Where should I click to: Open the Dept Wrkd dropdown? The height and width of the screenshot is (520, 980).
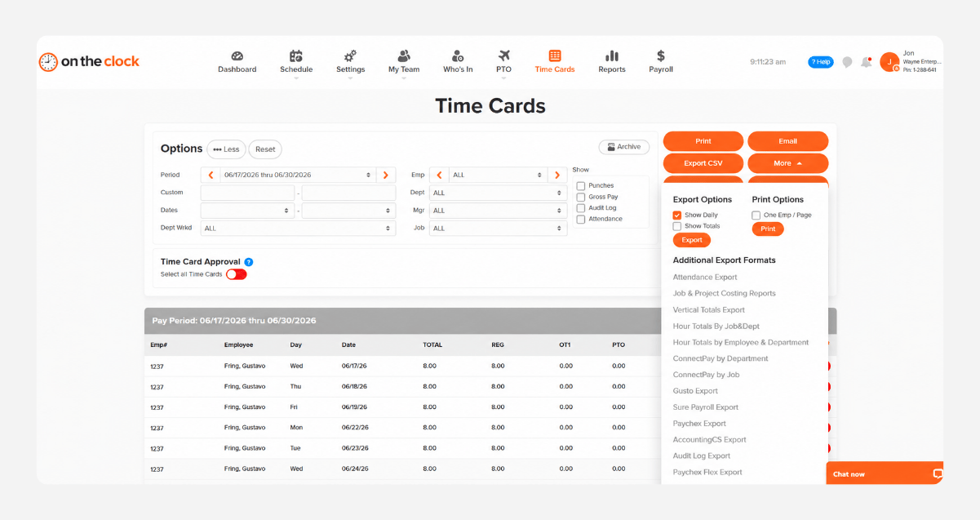click(x=298, y=229)
